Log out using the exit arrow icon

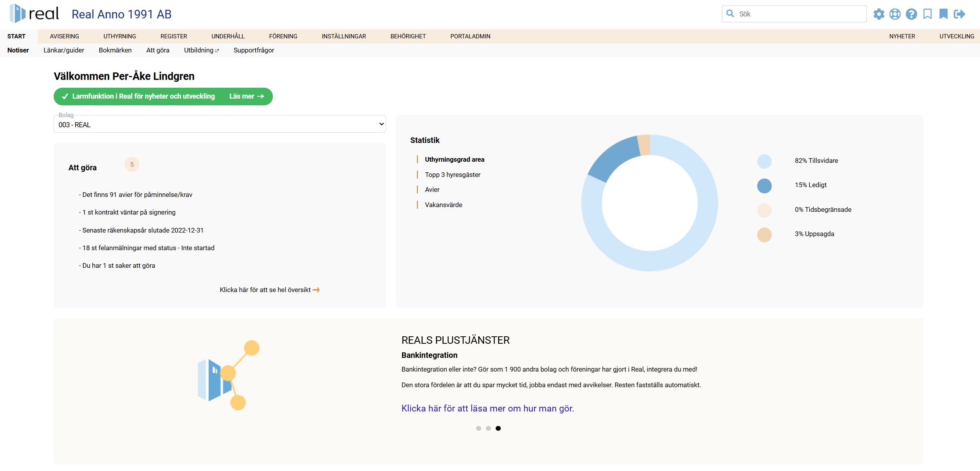pyautogui.click(x=960, y=14)
